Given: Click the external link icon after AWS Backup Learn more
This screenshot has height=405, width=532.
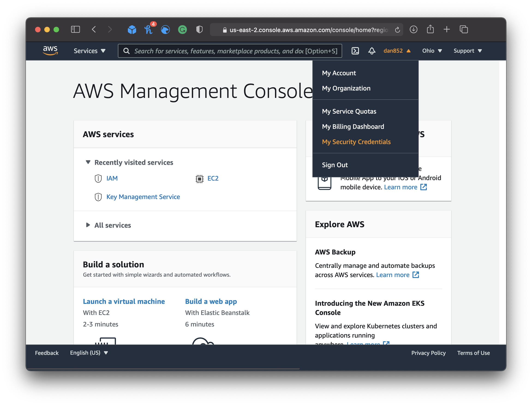Looking at the screenshot, I should 416,275.
